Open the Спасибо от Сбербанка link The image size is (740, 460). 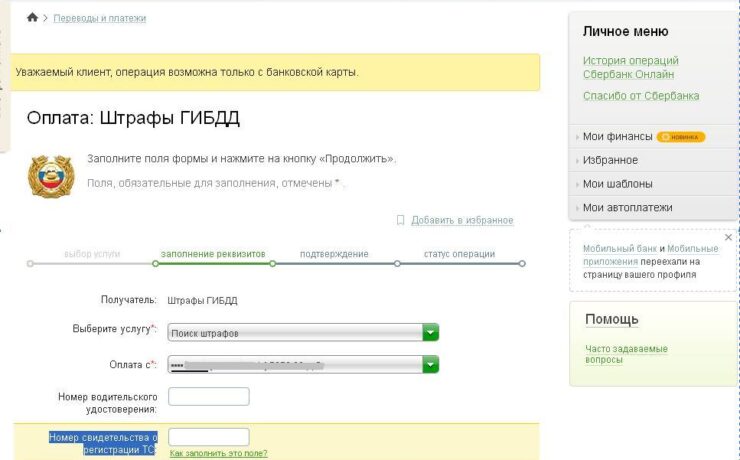click(x=641, y=96)
